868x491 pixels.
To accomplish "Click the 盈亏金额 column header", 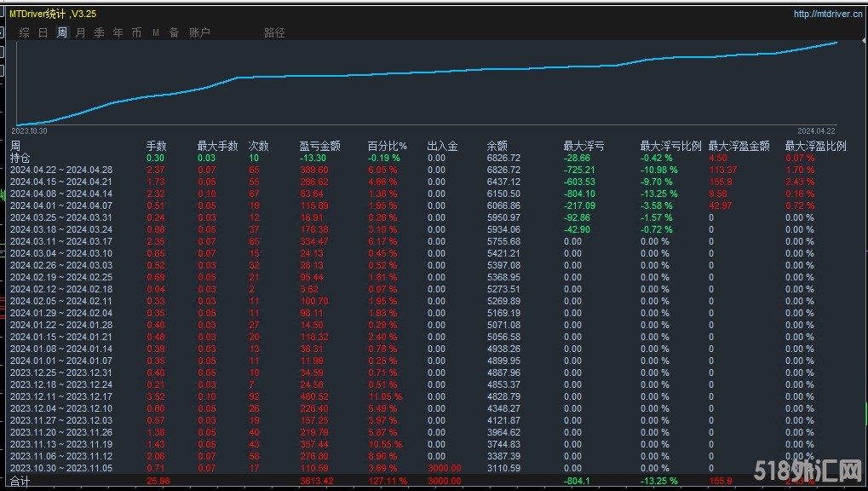I will 319,146.
